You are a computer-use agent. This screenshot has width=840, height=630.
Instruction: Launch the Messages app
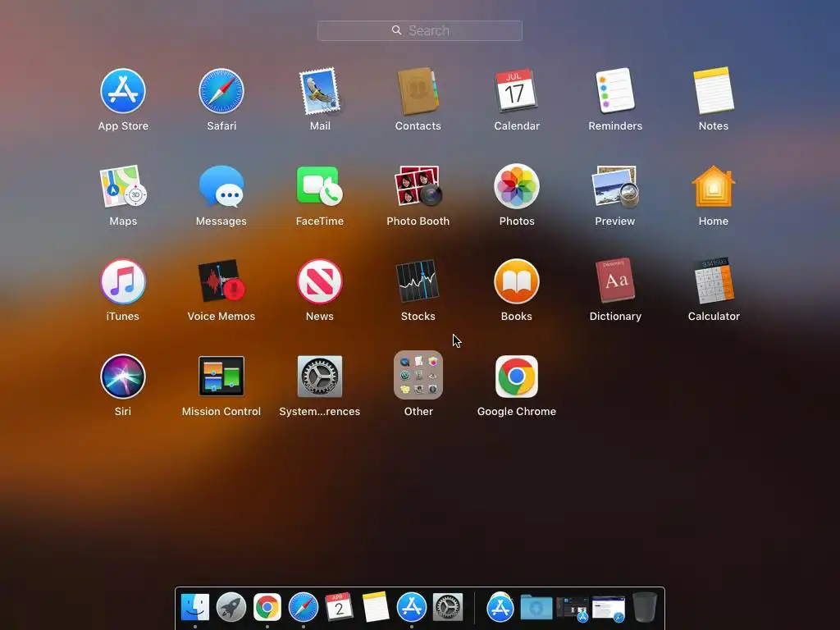coord(221,186)
